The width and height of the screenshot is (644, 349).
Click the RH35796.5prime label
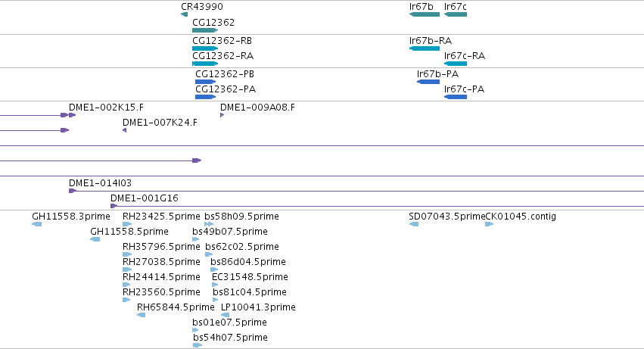(x=161, y=247)
